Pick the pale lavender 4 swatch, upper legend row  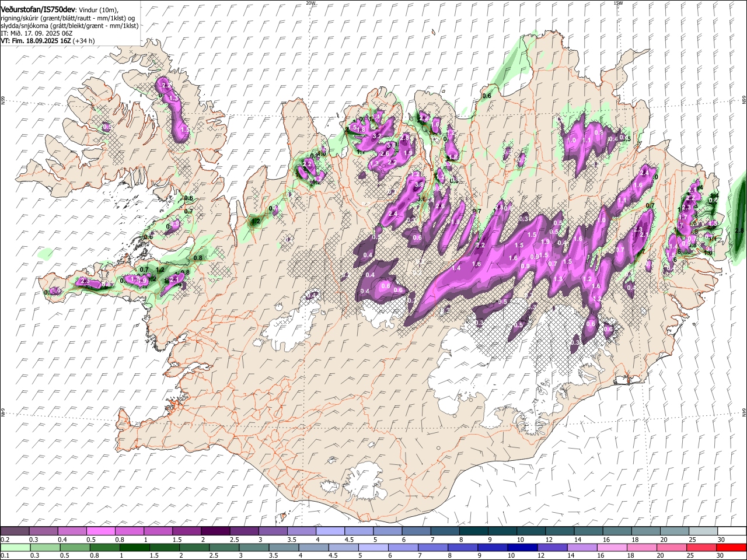click(330, 531)
